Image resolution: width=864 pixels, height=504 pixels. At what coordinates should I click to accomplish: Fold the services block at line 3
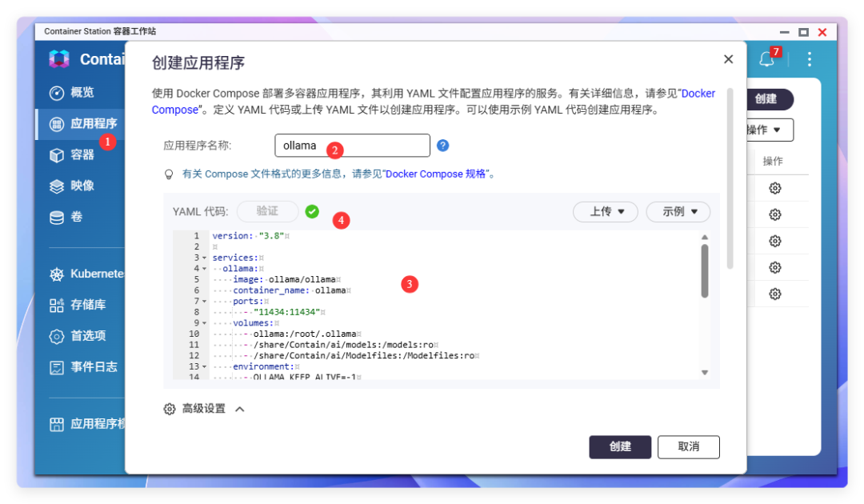pos(205,258)
